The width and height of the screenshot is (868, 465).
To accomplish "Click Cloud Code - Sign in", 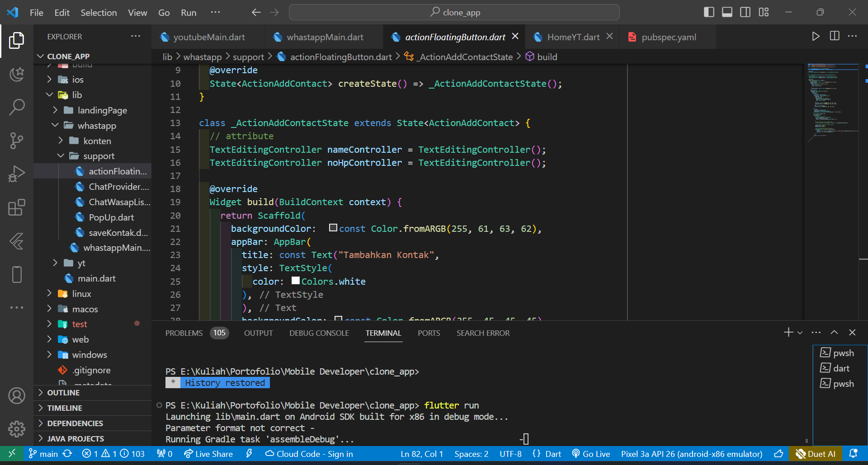I will [309, 454].
